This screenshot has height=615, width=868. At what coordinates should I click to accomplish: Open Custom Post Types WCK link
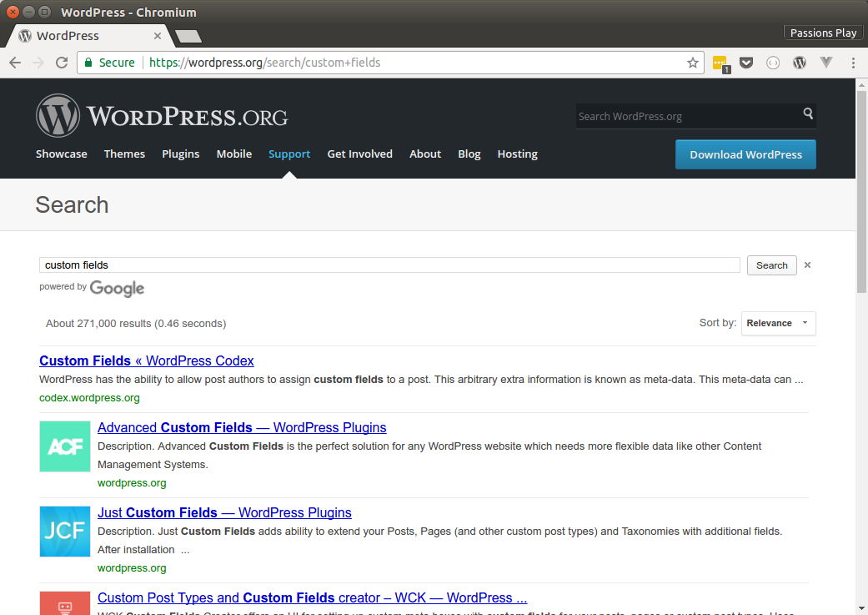tap(312, 597)
